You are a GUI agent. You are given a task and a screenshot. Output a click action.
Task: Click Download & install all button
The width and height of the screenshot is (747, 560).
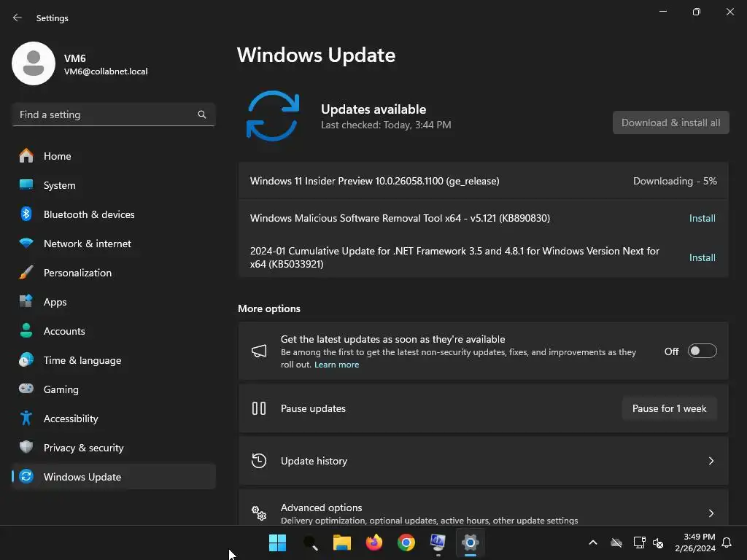(x=671, y=122)
